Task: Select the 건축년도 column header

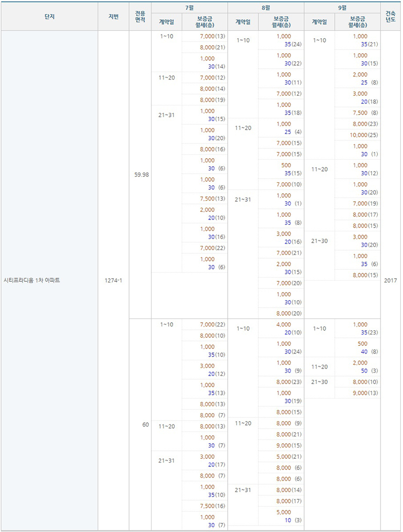Action: [x=390, y=17]
